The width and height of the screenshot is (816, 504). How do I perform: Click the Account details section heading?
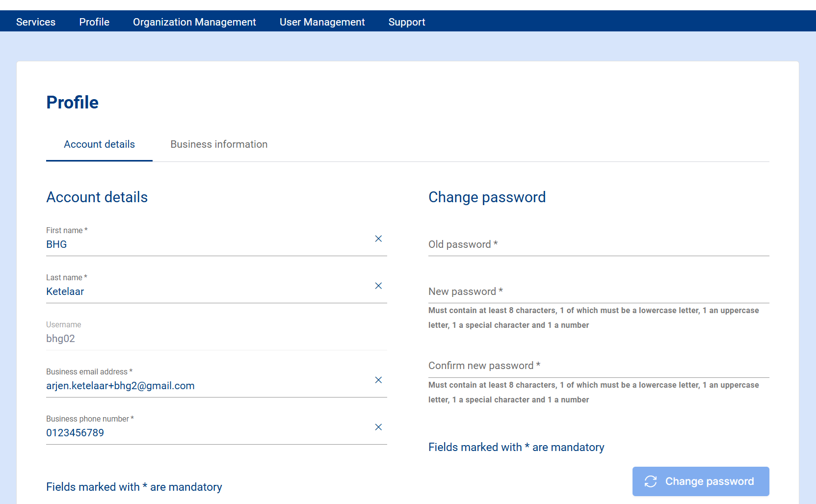click(97, 197)
